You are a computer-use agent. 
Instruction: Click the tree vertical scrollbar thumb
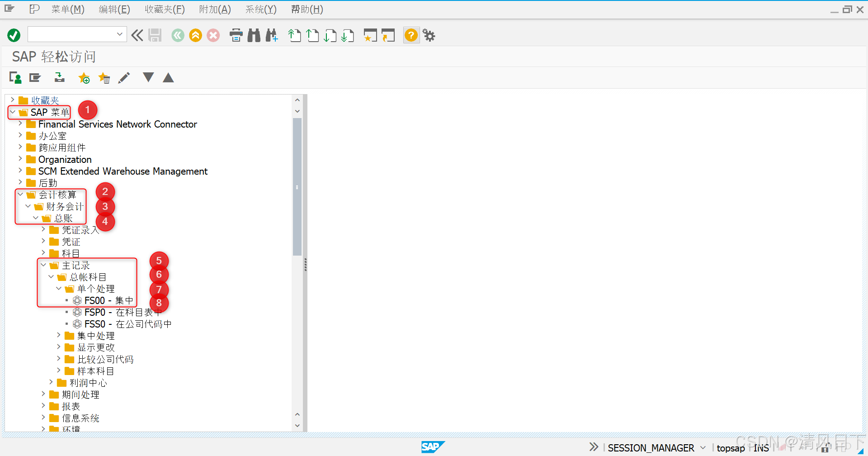(297, 187)
